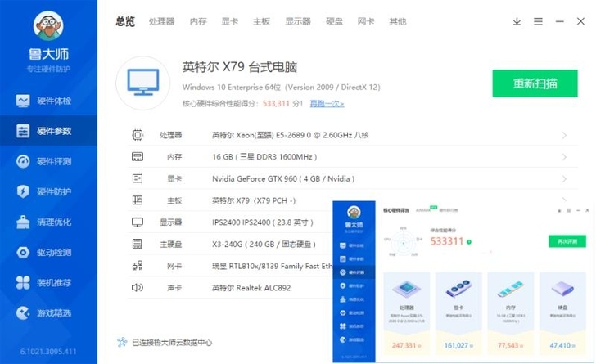Click the 英特尔 X79 台式电脑 title

click(239, 67)
